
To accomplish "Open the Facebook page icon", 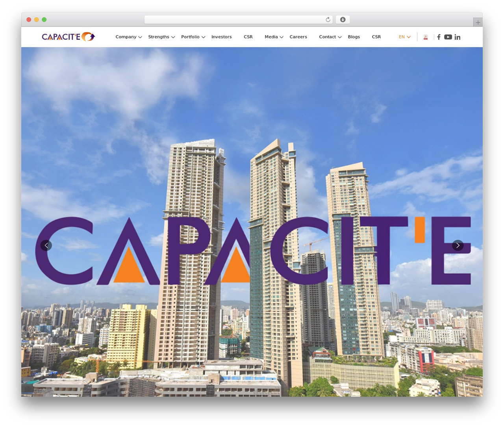I will pos(439,37).
